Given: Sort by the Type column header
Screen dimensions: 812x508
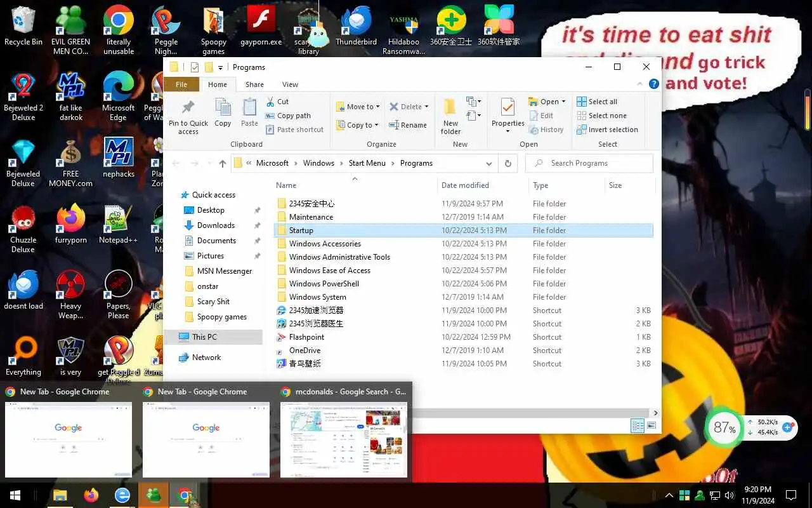Looking at the screenshot, I should tap(567, 185).
